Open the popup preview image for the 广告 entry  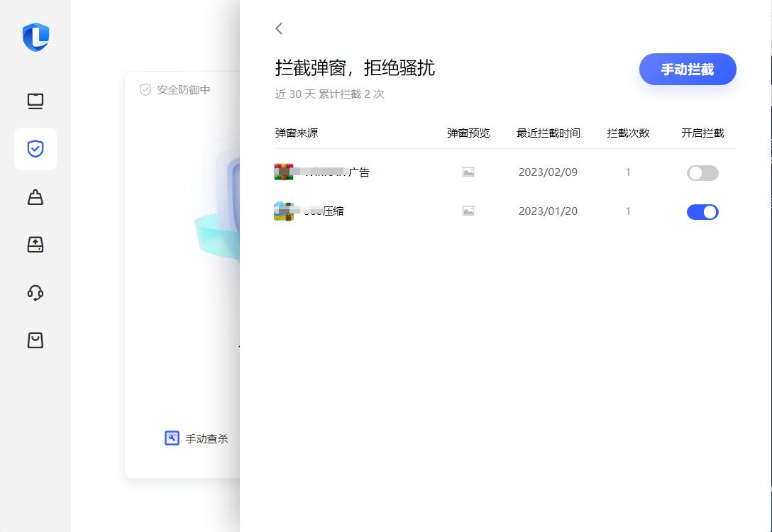[x=468, y=172]
